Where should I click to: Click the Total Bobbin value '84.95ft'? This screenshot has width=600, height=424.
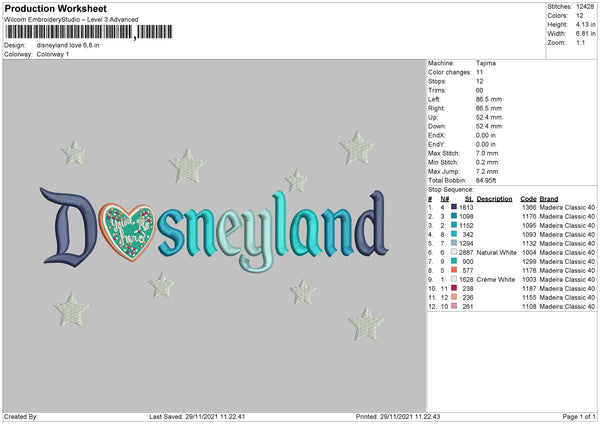[486, 180]
